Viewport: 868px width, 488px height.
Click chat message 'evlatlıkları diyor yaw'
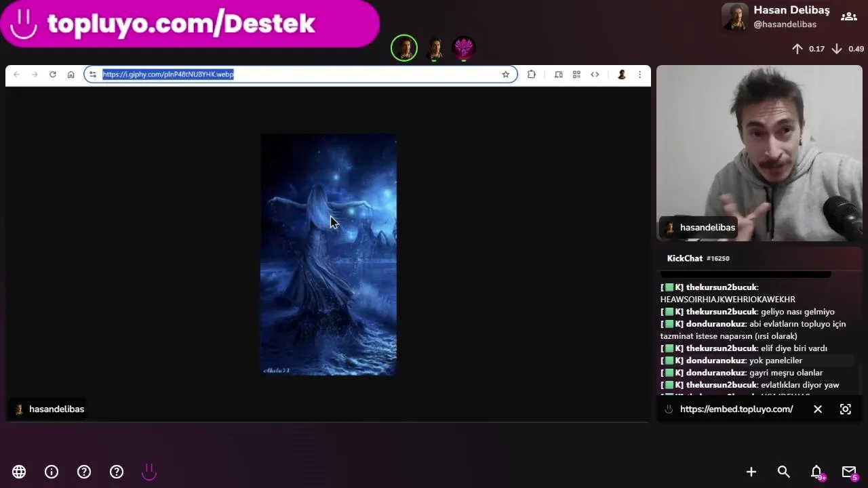tap(800, 385)
